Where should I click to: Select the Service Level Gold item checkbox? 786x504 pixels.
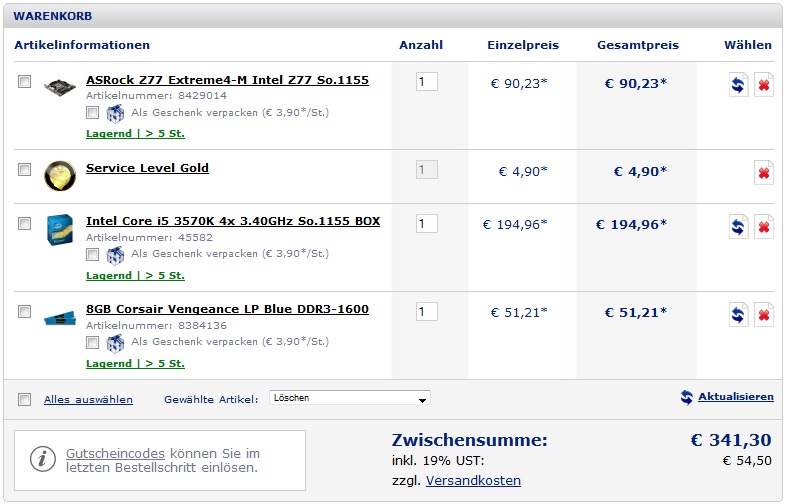tap(24, 170)
